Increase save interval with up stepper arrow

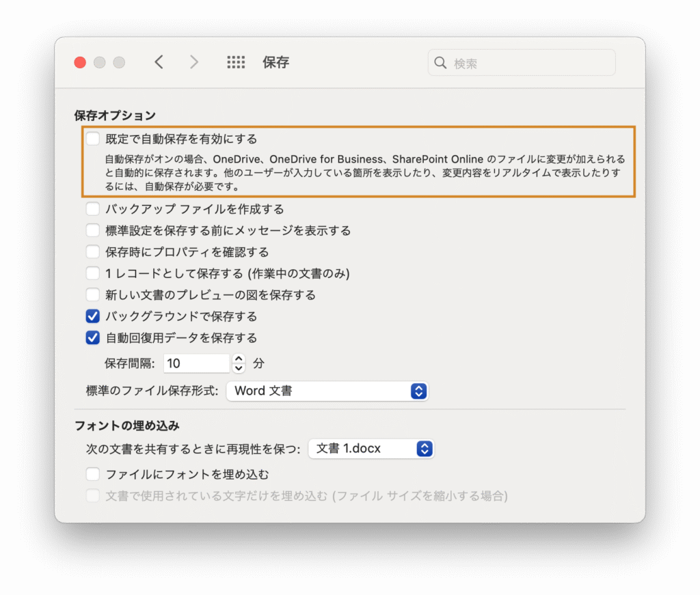coord(239,359)
